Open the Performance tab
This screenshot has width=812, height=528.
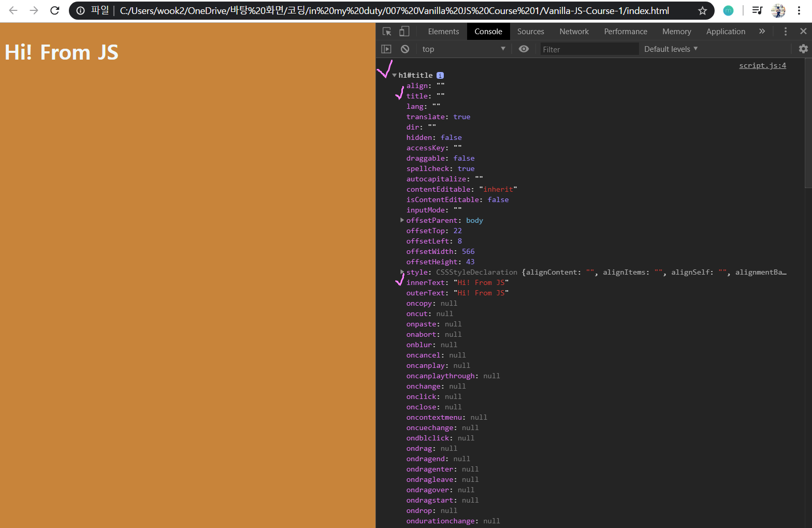click(626, 32)
